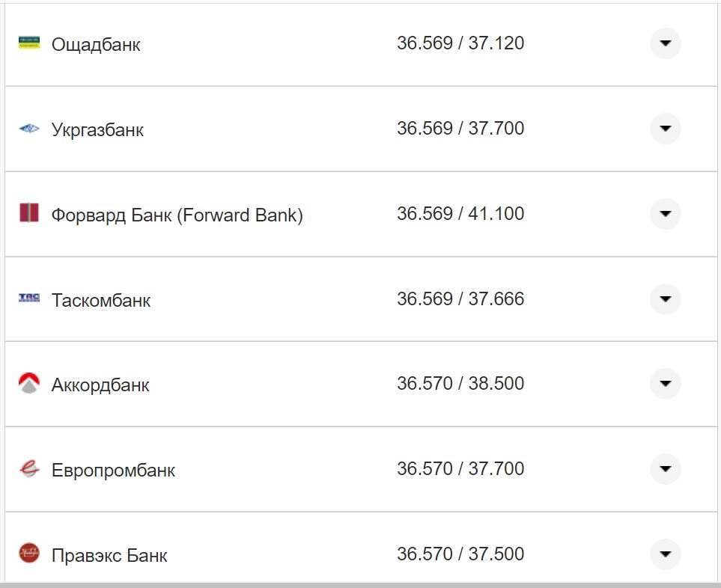The width and height of the screenshot is (721, 588).
Task: Expand details for Таскомбанк
Action: (665, 298)
